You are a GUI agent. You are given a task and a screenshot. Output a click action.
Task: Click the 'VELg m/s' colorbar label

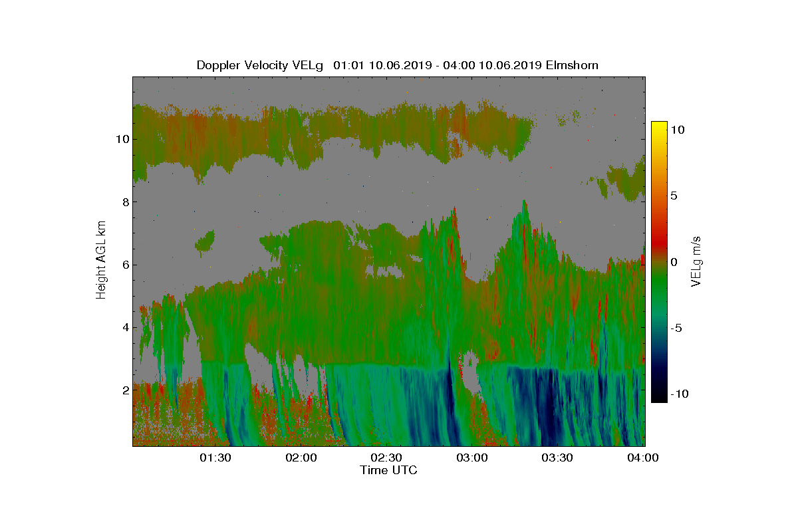coord(697,261)
